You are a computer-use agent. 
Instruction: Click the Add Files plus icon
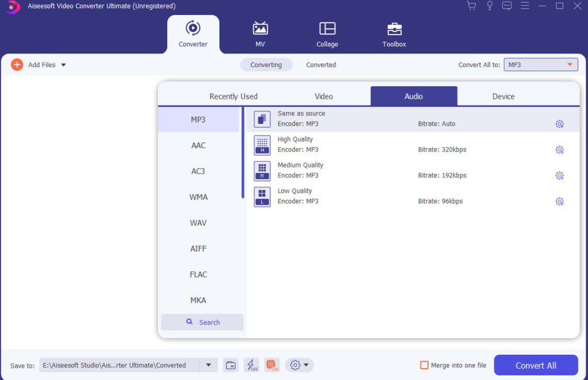tap(17, 64)
